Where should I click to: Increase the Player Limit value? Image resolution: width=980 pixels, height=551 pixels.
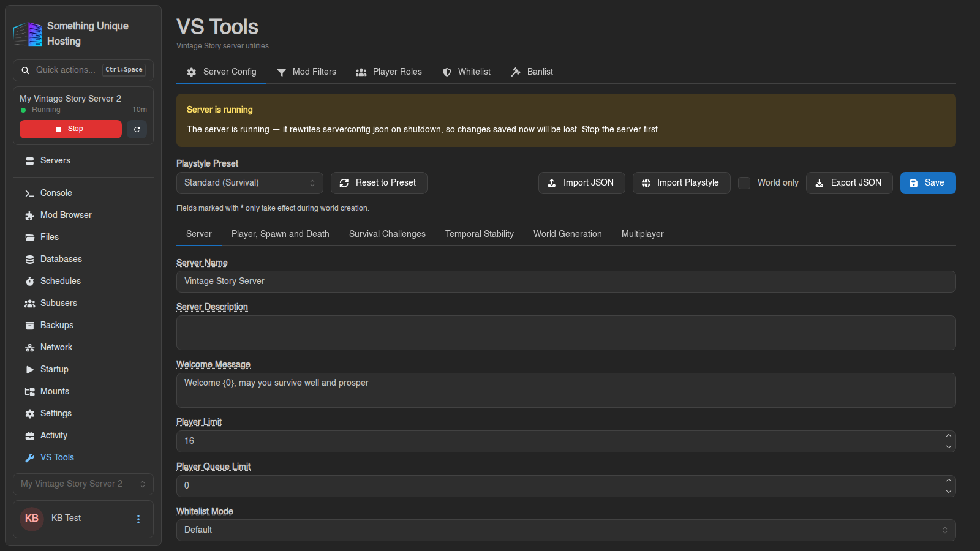(948, 436)
